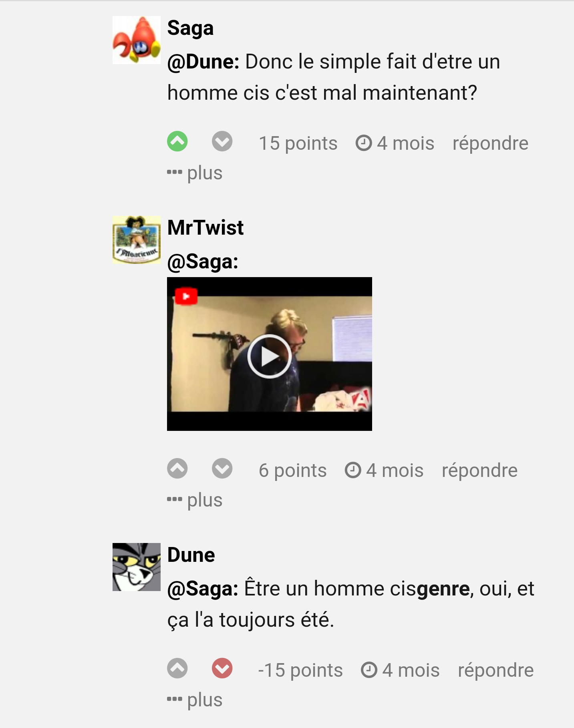Open Saga's crab avatar profile

137,40
